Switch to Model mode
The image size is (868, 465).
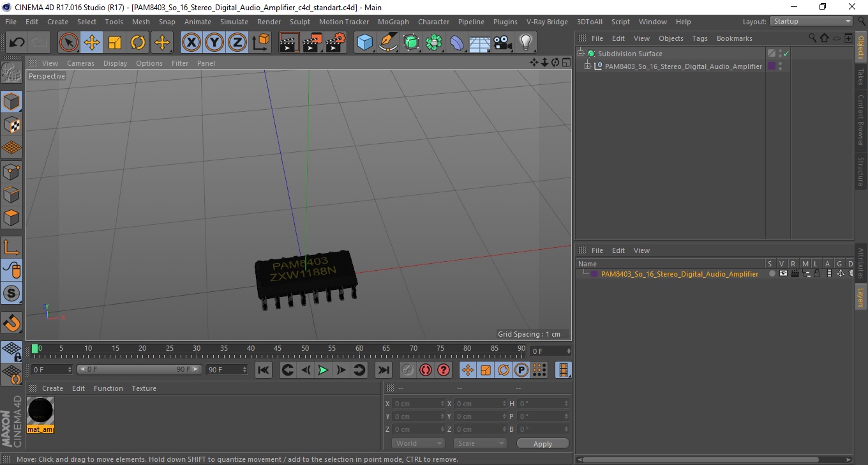[11, 102]
